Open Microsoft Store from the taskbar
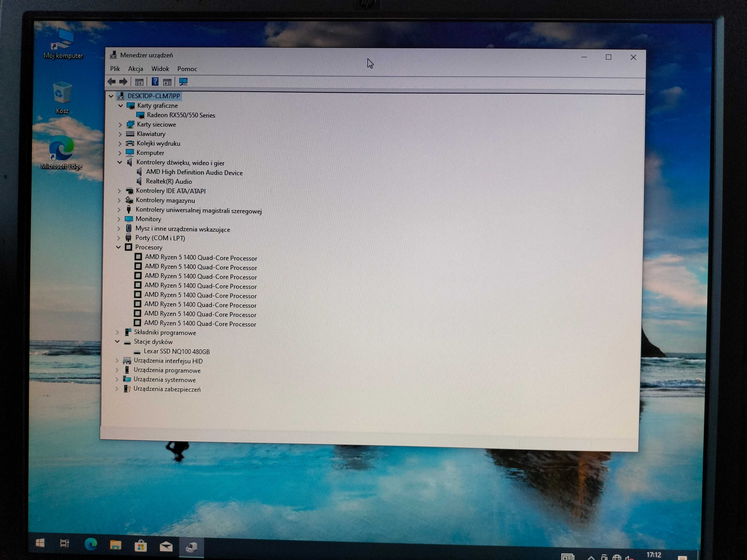The width and height of the screenshot is (747, 560). [x=141, y=545]
